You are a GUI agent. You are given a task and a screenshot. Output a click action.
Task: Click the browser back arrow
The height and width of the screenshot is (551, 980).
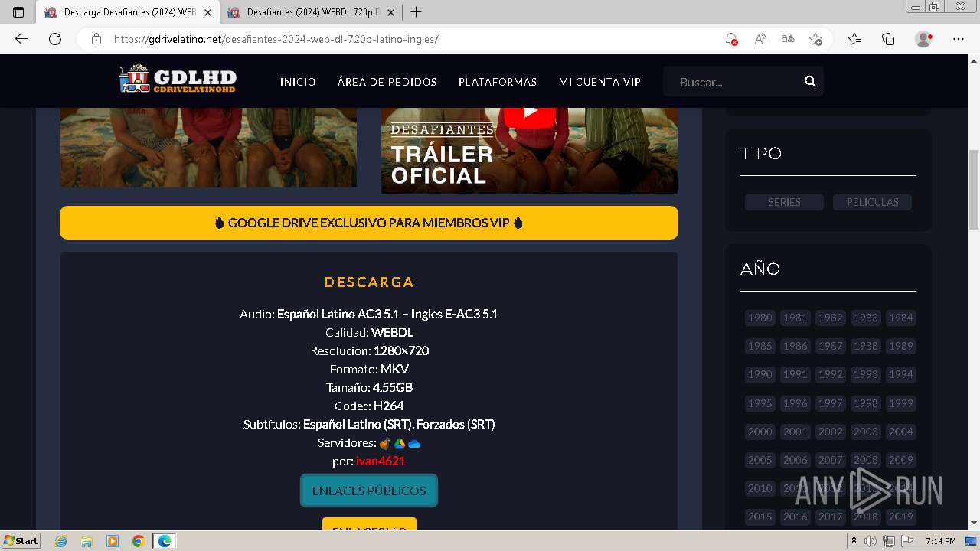(21, 39)
